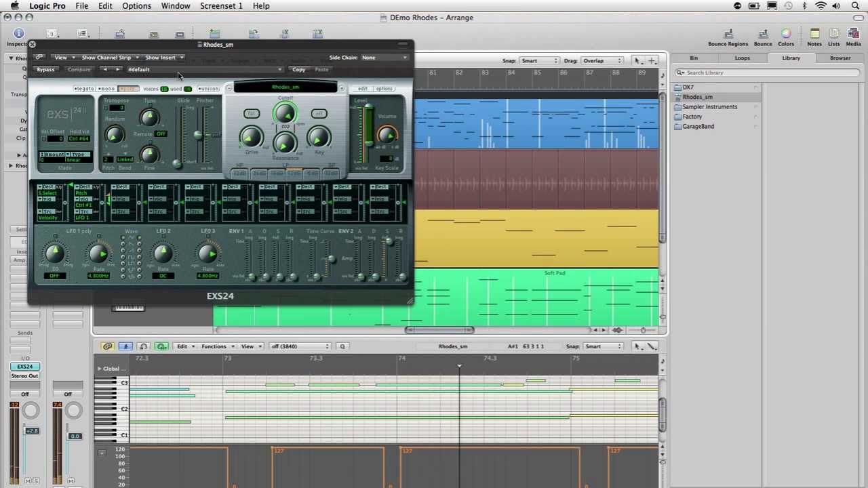Switch to the Loops tab
The width and height of the screenshot is (868, 488).
(742, 58)
